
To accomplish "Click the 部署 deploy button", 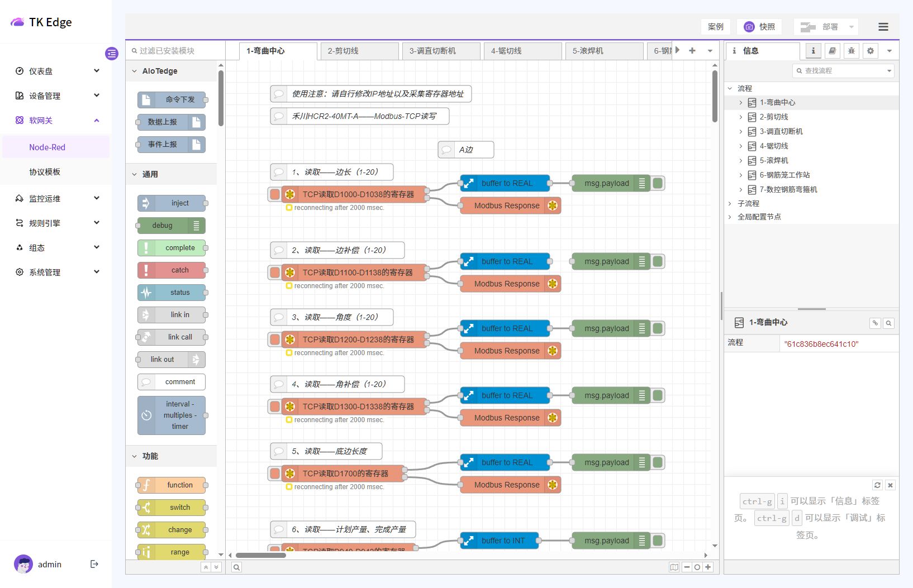I will click(x=820, y=27).
